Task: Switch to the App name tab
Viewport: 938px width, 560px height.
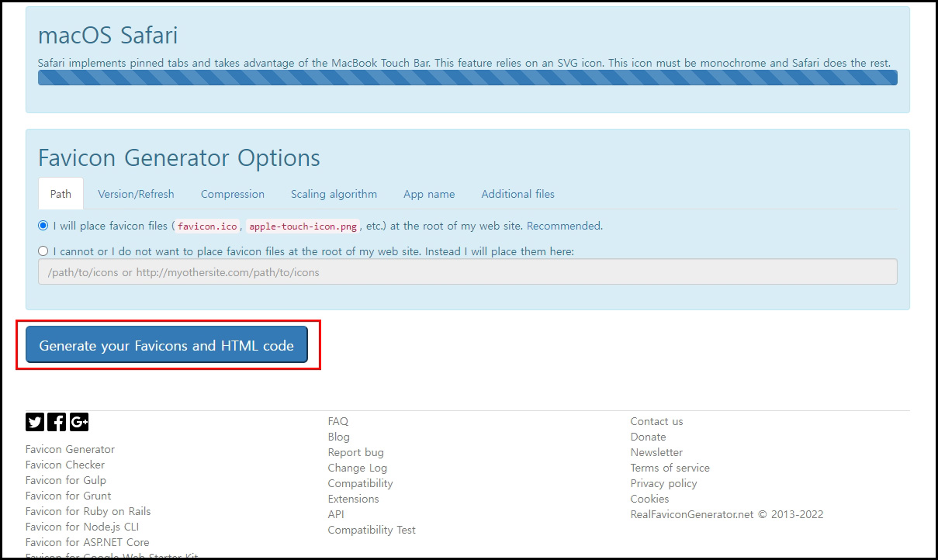Action: (429, 194)
